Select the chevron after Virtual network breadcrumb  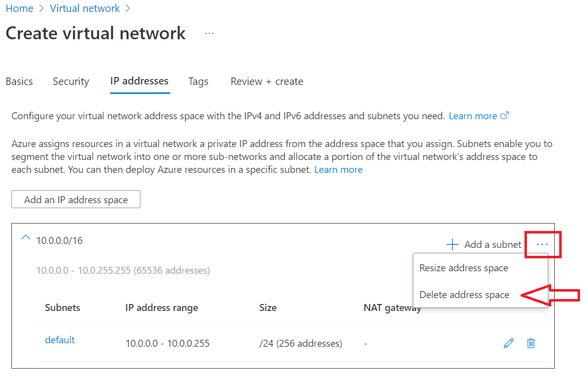click(128, 8)
